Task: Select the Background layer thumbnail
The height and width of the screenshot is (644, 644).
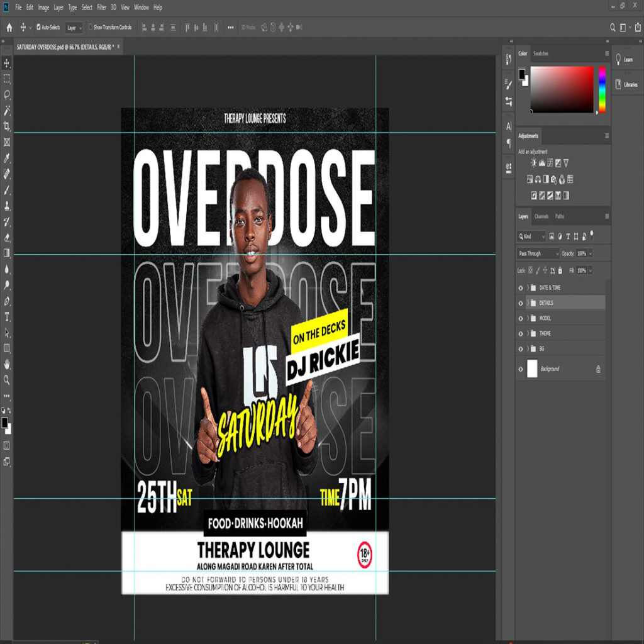Action: pos(532,369)
